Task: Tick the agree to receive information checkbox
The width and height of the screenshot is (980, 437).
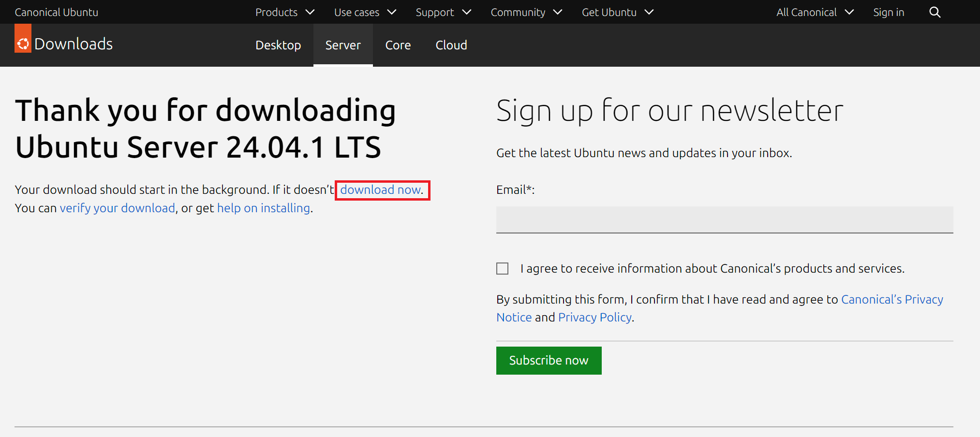Action: tap(502, 268)
